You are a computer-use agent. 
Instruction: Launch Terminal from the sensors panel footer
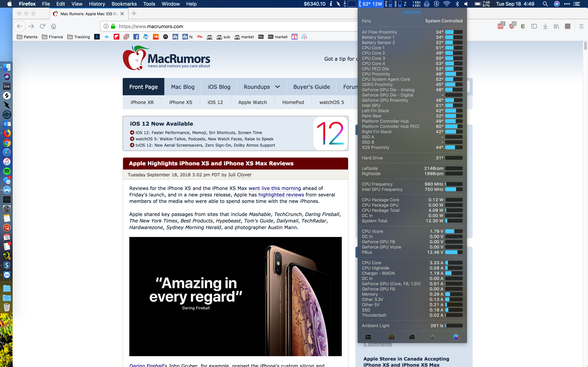coord(412,337)
